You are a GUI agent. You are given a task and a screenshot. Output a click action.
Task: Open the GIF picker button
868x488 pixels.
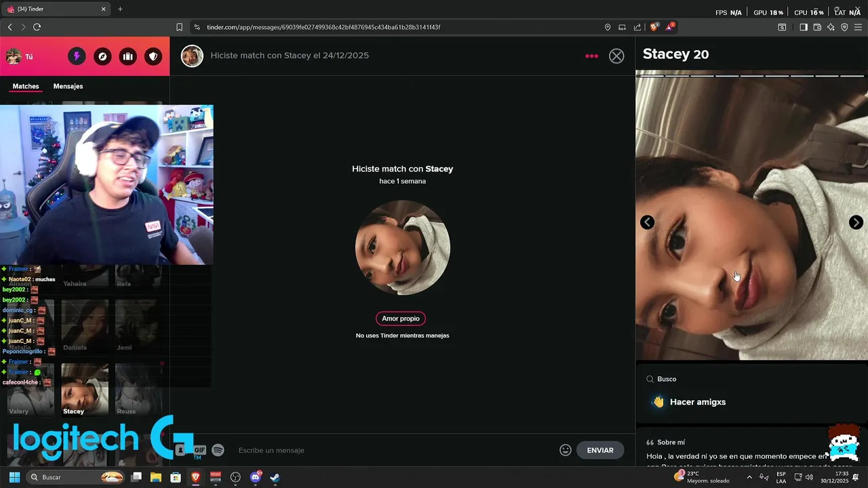[199, 450]
